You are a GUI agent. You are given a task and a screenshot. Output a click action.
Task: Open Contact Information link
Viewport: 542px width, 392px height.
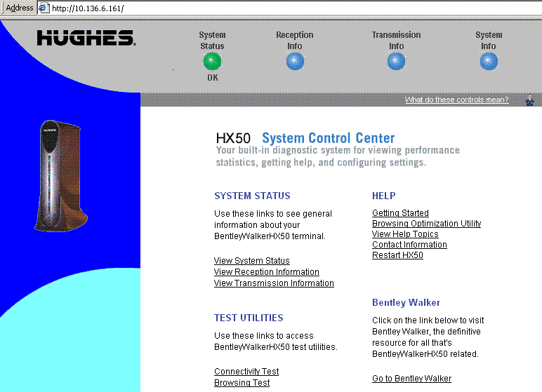point(409,245)
